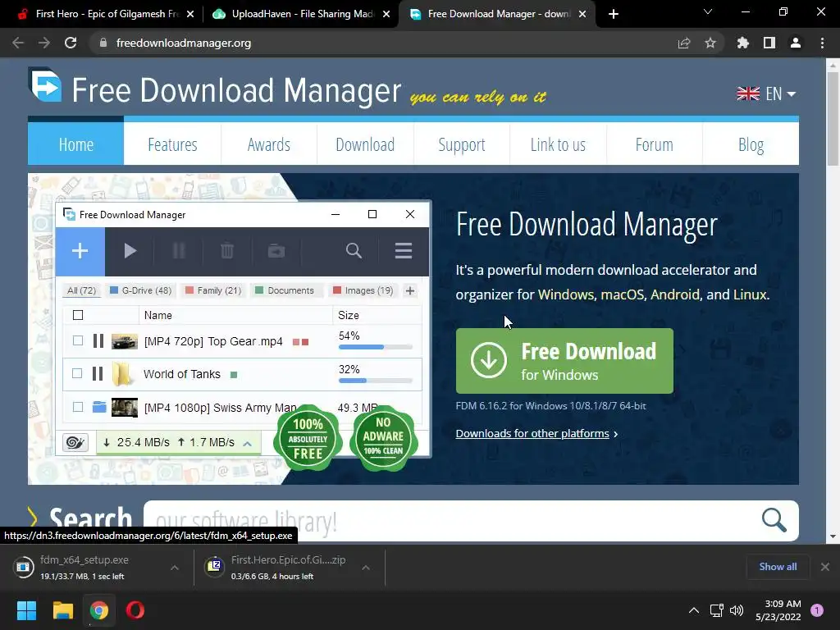Click the Free Download for Windows button
This screenshot has width=840, height=630.
pos(564,361)
